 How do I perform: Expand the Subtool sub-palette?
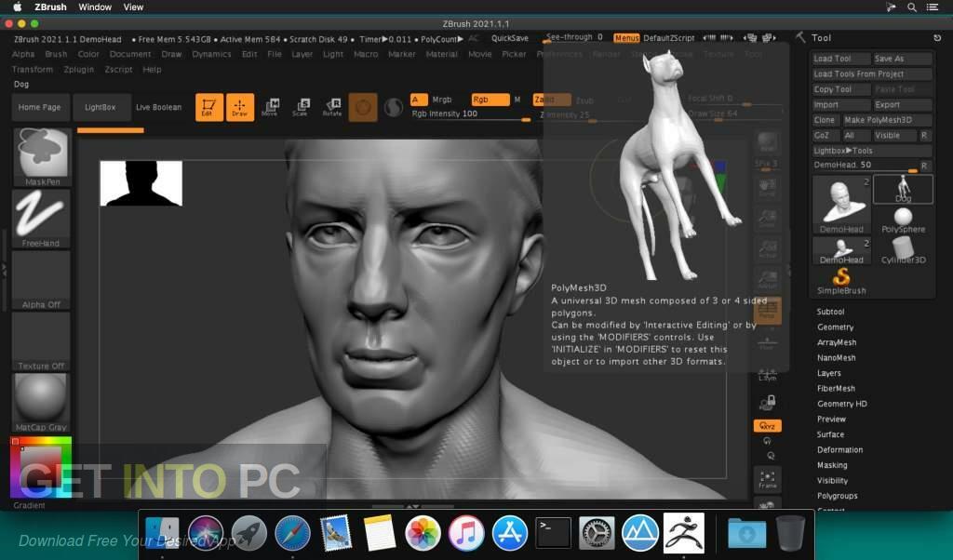(x=830, y=312)
